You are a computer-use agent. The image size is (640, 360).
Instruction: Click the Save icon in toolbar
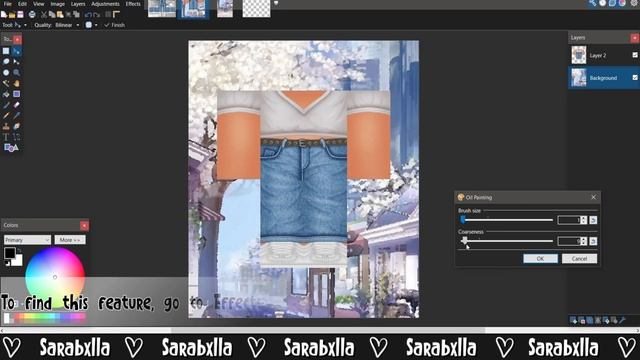20,15
